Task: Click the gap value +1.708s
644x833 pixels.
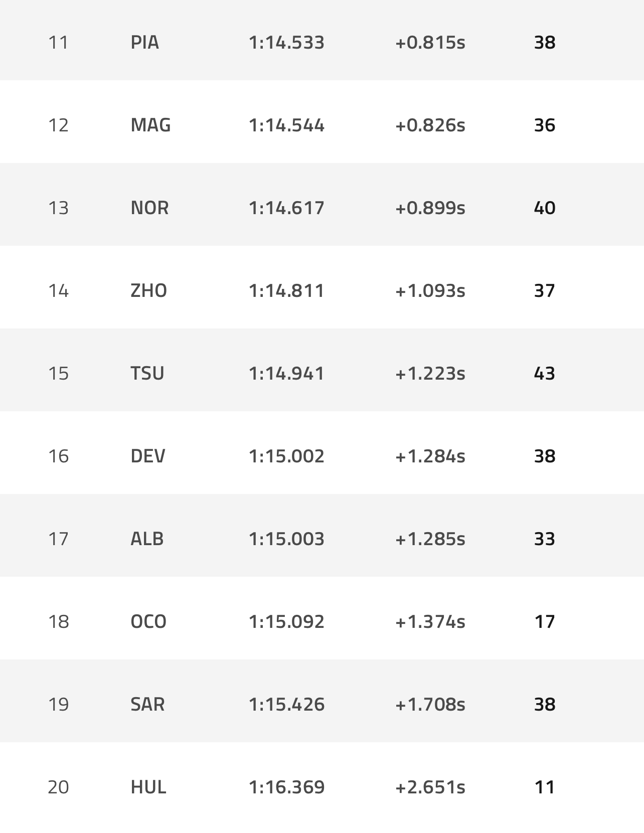Action: [x=430, y=704]
